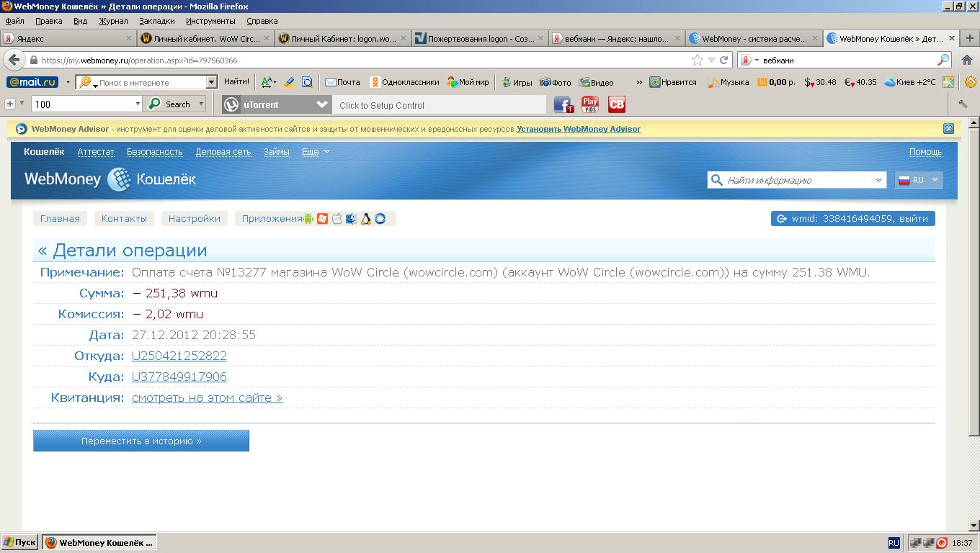Screen dimensions: 980x553
Task: Open Контакты page button
Action: pos(124,219)
